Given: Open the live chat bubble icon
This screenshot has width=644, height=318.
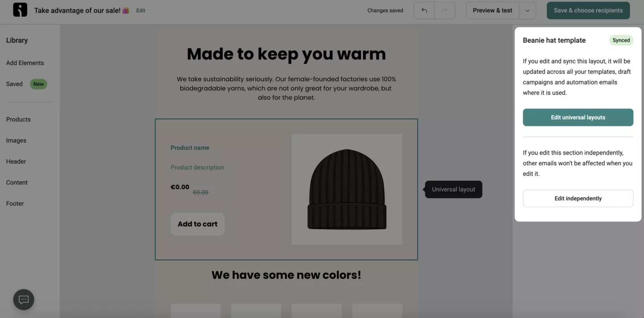Looking at the screenshot, I should click(24, 300).
